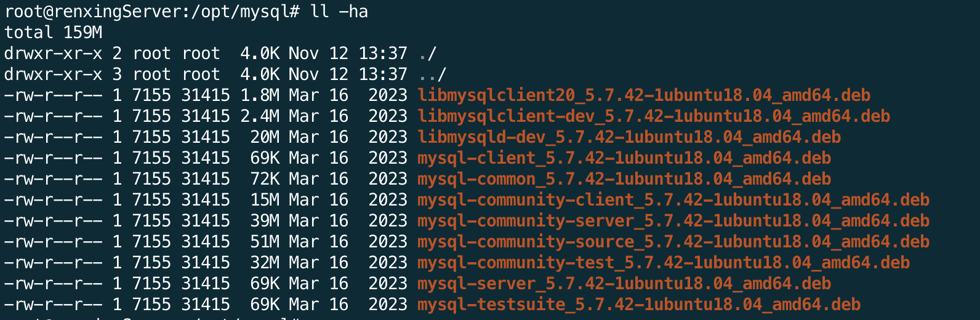Select libmysqlclient20_5.7.42 deb filename
The height and width of the screenshot is (320, 980).
644,95
